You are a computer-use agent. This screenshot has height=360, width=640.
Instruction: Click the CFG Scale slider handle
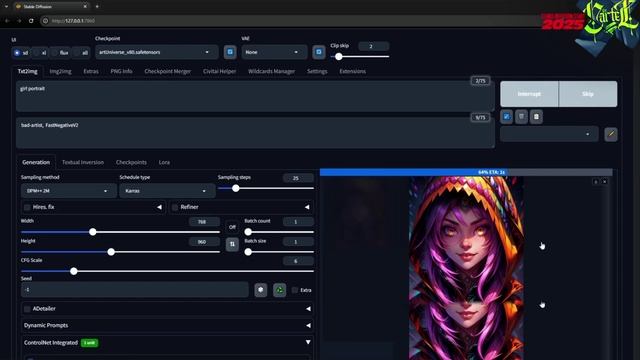pos(73,271)
